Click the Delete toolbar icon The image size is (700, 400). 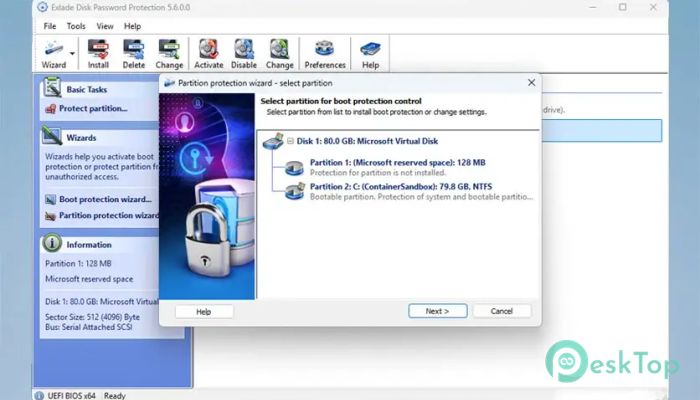pos(133,54)
